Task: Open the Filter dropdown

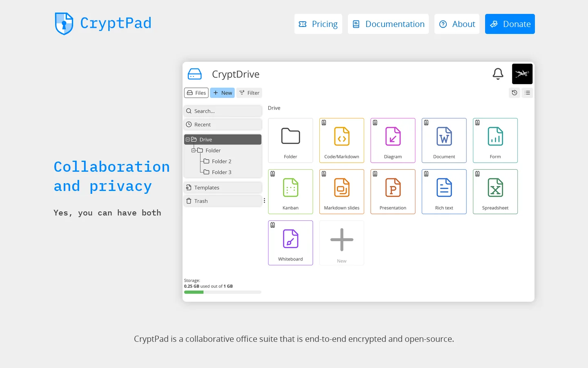Action: [249, 93]
